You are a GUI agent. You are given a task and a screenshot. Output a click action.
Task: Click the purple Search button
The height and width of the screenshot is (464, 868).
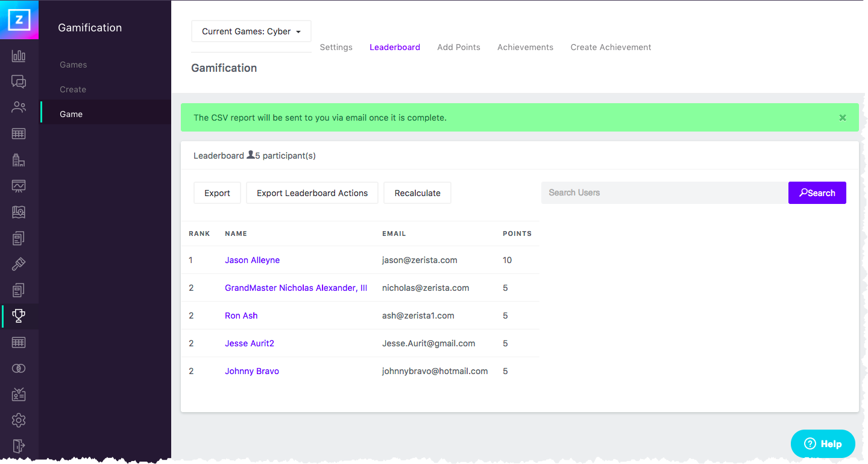coord(817,193)
